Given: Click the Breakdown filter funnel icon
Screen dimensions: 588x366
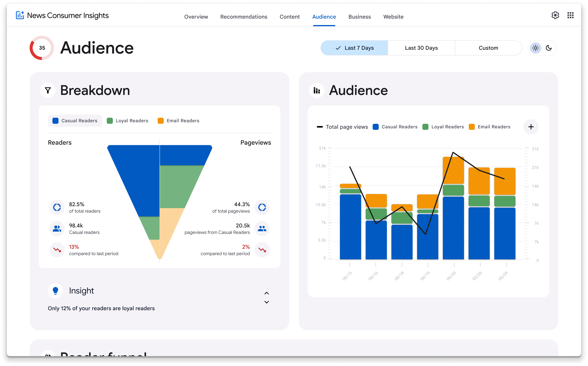Looking at the screenshot, I should click(x=48, y=90).
